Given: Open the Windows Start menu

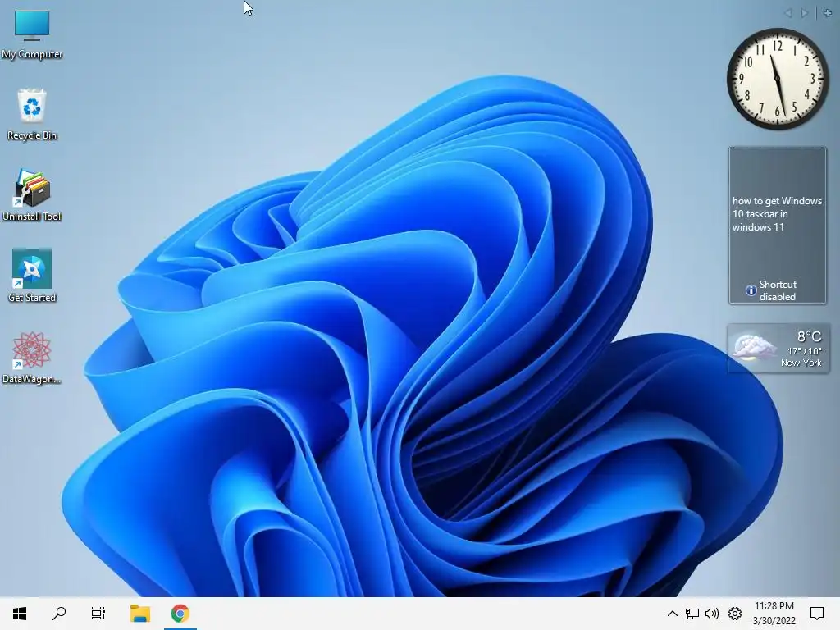Looking at the screenshot, I should 20,614.
